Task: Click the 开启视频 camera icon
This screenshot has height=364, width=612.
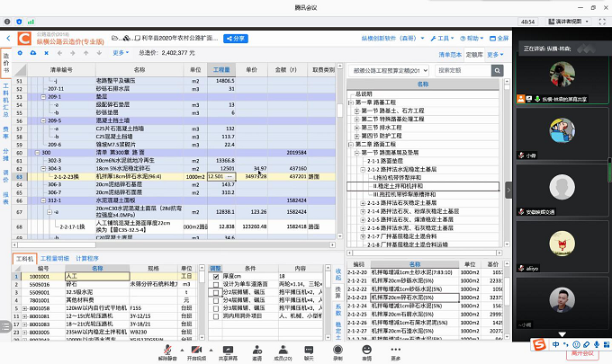Action: (196, 350)
